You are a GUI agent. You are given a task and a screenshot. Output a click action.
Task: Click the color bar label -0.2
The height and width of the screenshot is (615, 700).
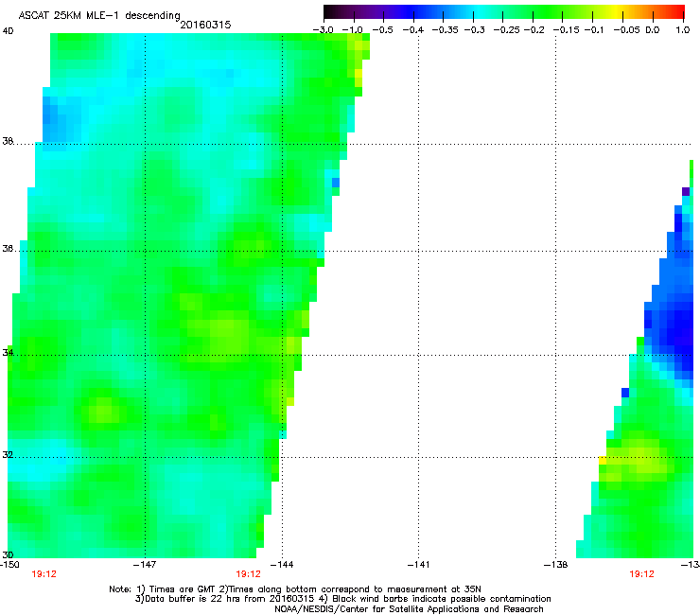[534, 30]
